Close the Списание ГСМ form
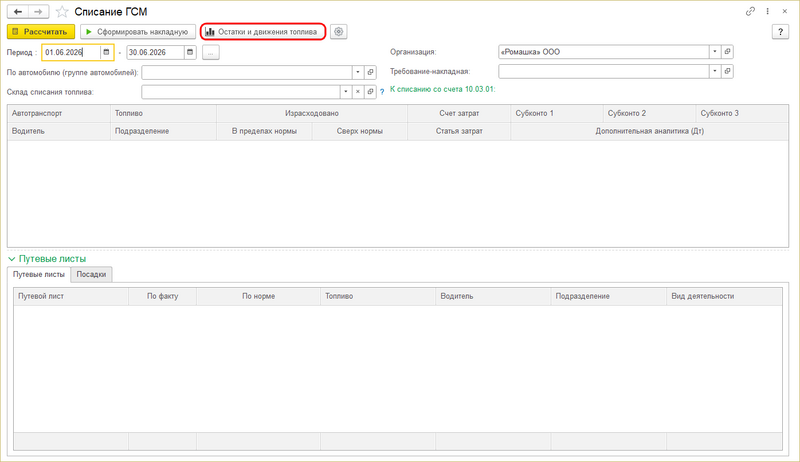The height and width of the screenshot is (462, 800). pos(785,11)
